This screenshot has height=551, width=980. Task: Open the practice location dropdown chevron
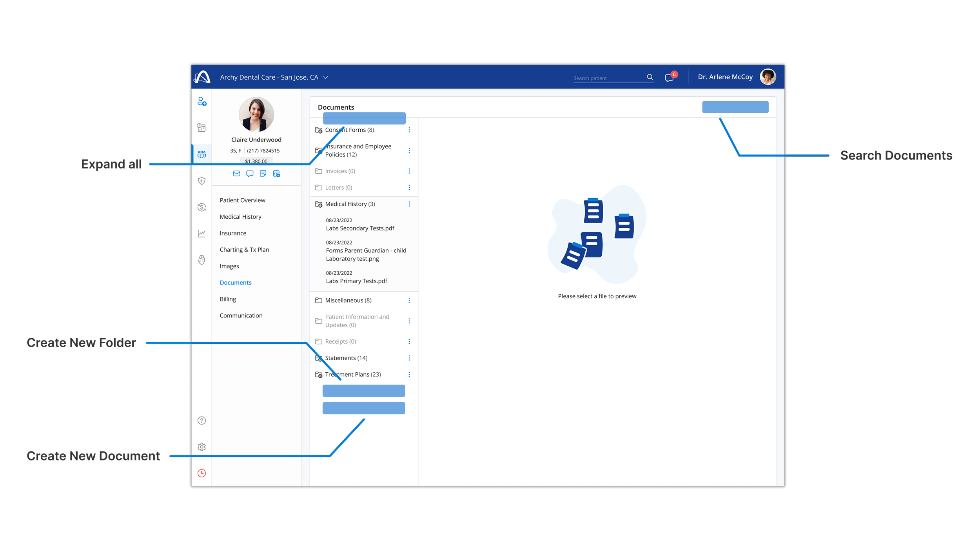(325, 78)
